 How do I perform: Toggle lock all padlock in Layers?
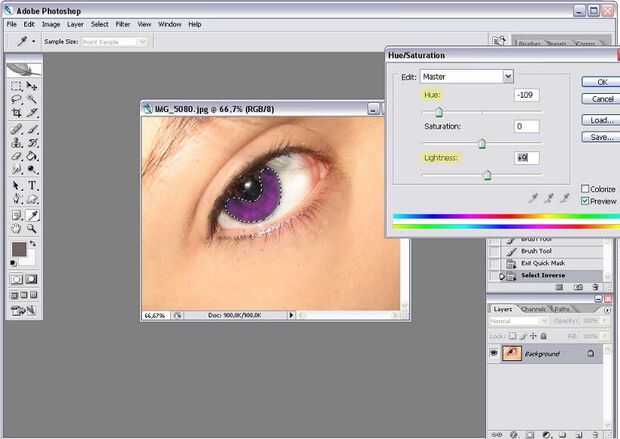click(x=544, y=336)
